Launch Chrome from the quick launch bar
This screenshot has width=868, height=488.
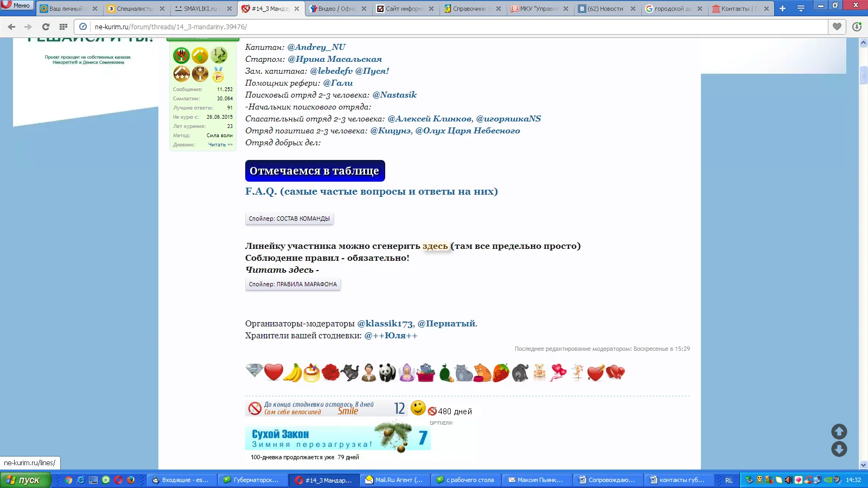(x=68, y=480)
